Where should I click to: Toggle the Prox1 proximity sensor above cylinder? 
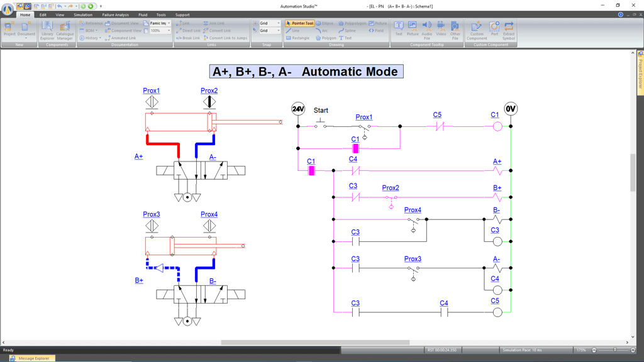pyautogui.click(x=152, y=102)
